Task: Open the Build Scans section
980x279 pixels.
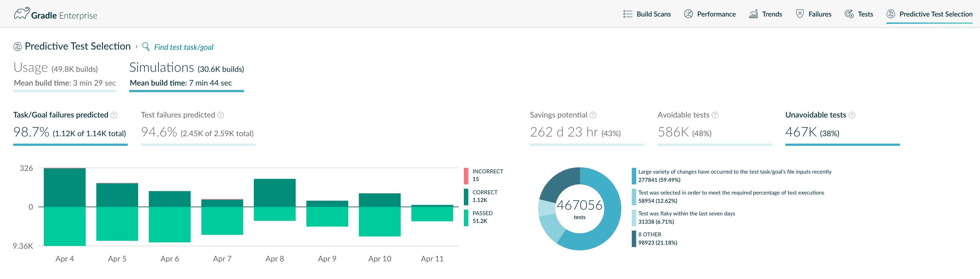Action: pos(647,14)
